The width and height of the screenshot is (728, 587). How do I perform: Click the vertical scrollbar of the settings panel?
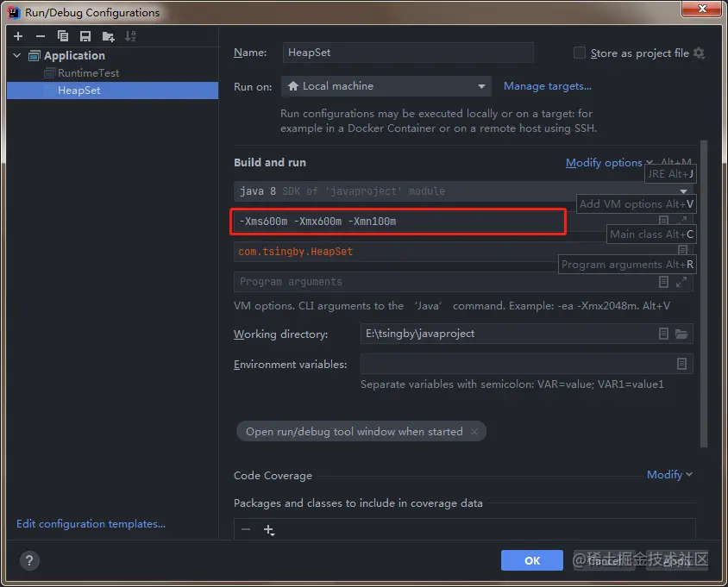[x=703, y=293]
